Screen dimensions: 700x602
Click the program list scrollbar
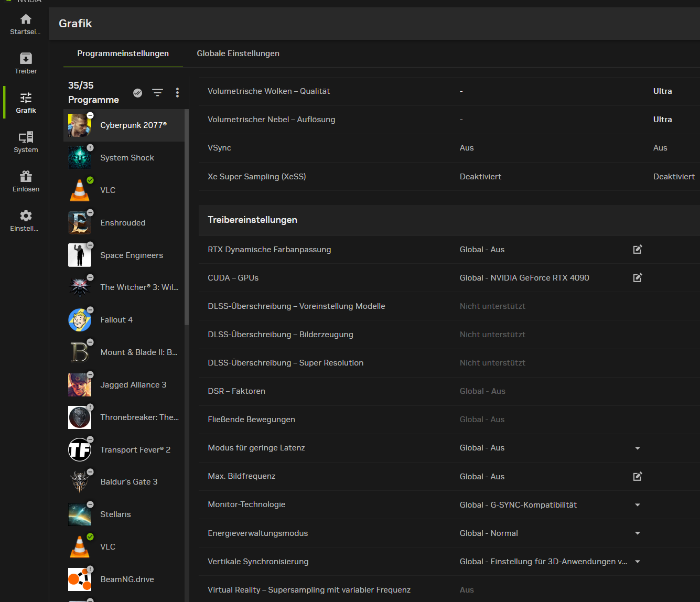(x=187, y=218)
